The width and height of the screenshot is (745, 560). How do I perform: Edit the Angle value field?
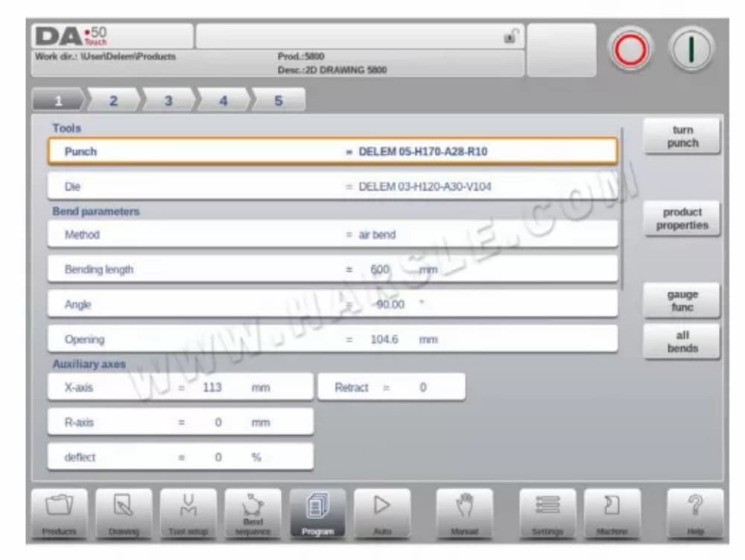(332, 304)
